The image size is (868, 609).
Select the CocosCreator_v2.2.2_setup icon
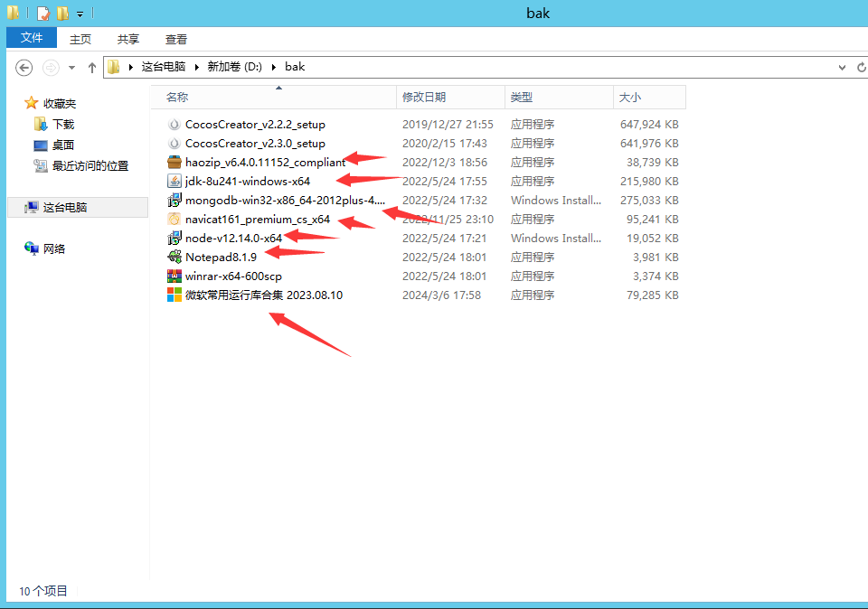point(175,125)
